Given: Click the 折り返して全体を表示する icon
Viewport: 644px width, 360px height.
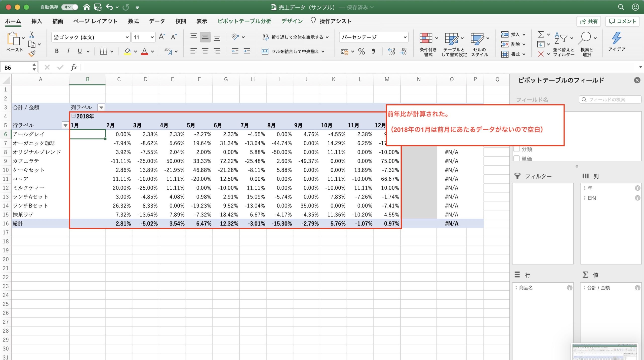Looking at the screenshot, I should tap(266, 37).
